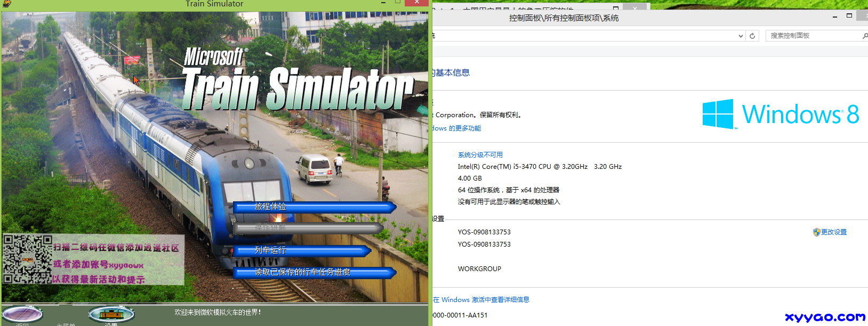Click the search magnifier icon in Control Panel

865,36
